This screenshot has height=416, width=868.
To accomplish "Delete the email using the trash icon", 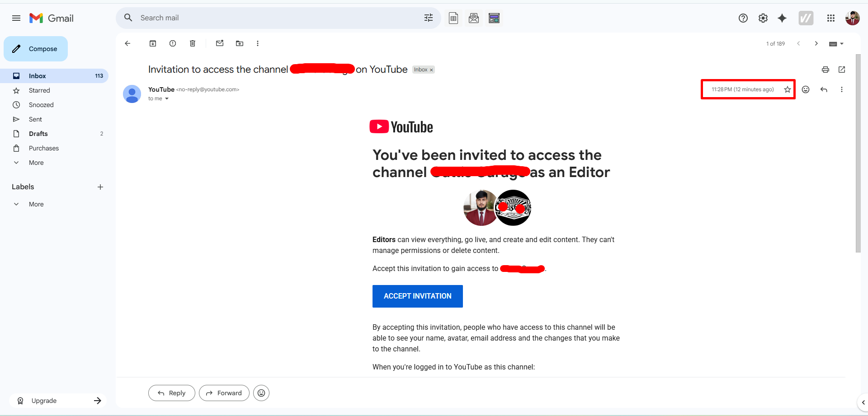I will coord(193,43).
